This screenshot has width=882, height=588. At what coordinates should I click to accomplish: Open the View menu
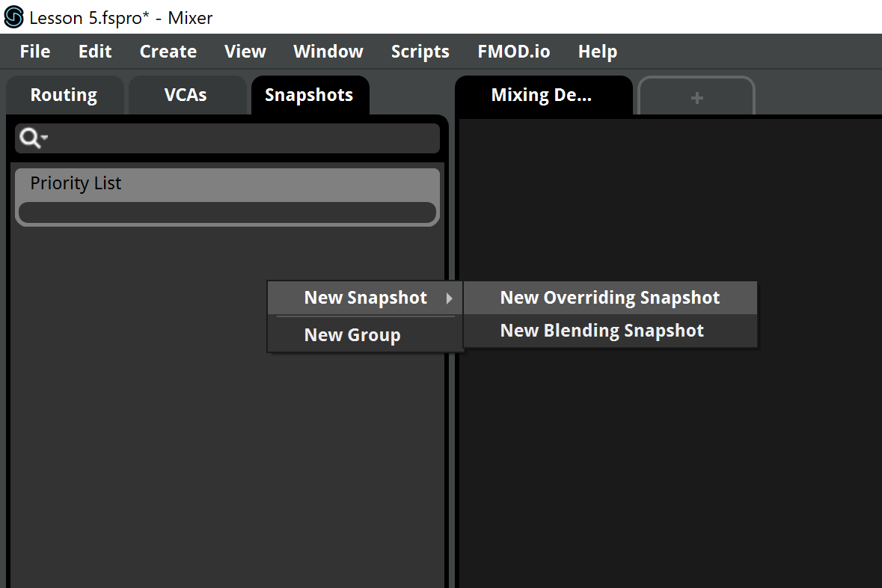pyautogui.click(x=245, y=51)
